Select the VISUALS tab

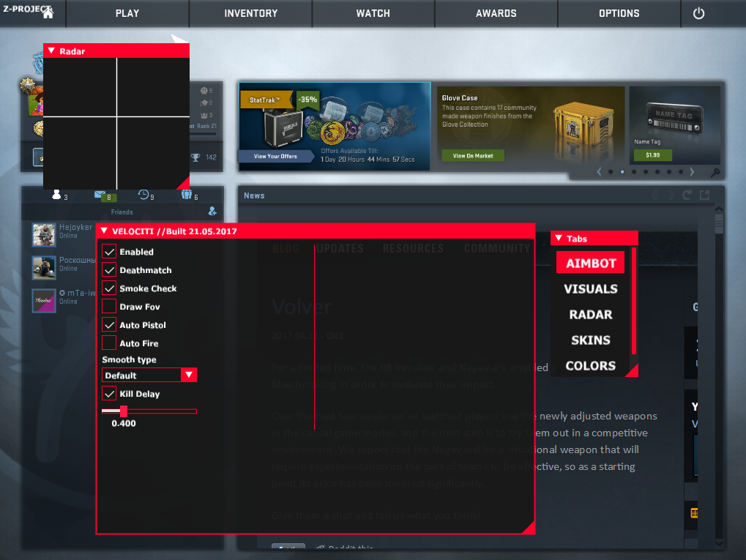tap(590, 288)
